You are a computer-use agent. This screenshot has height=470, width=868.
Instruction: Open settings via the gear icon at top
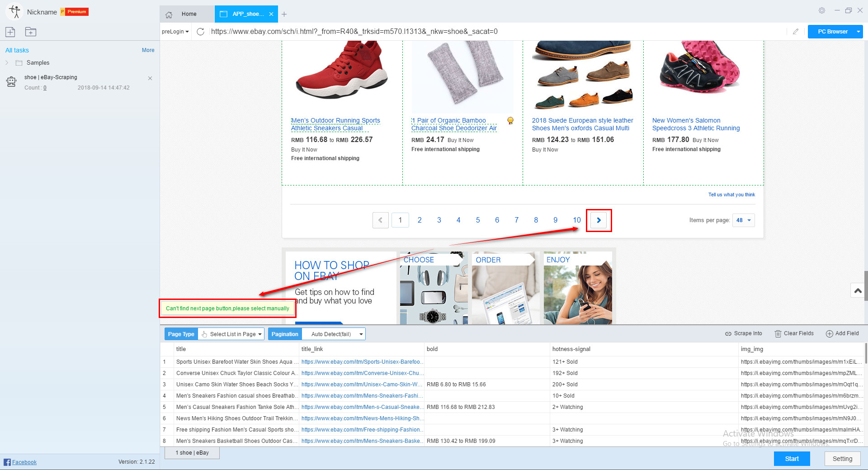(x=822, y=10)
